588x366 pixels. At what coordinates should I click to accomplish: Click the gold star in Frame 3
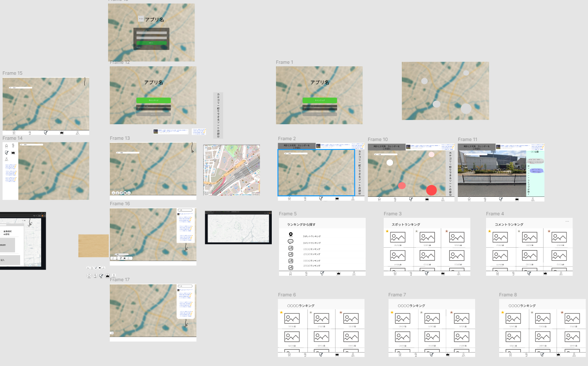[387, 231]
